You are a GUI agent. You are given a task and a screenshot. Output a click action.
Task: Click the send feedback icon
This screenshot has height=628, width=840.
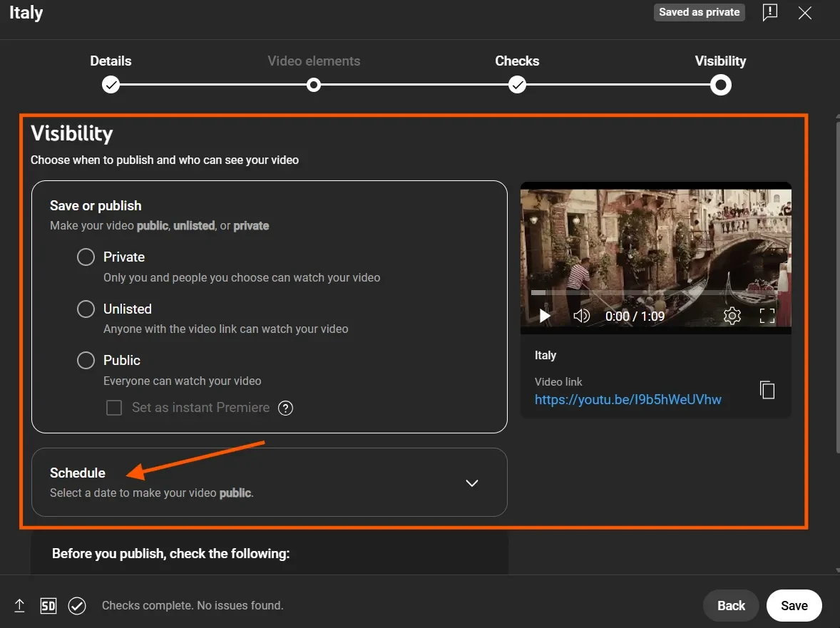770,12
